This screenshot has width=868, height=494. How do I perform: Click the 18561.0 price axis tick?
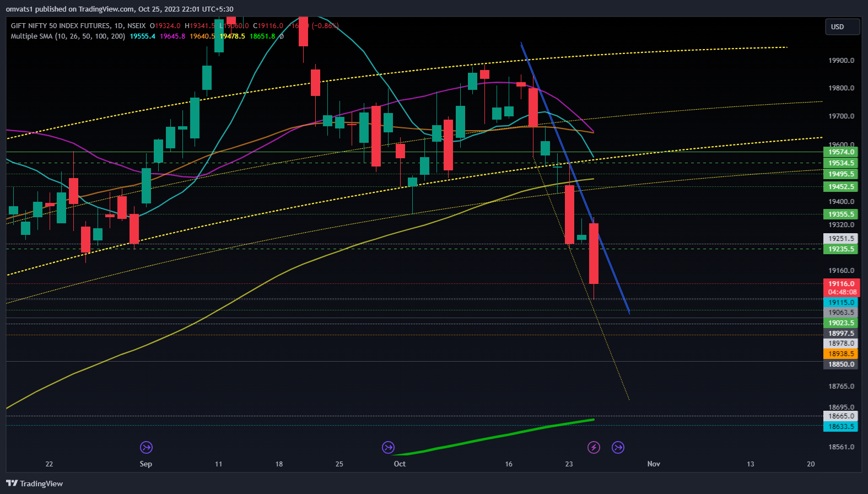click(842, 447)
